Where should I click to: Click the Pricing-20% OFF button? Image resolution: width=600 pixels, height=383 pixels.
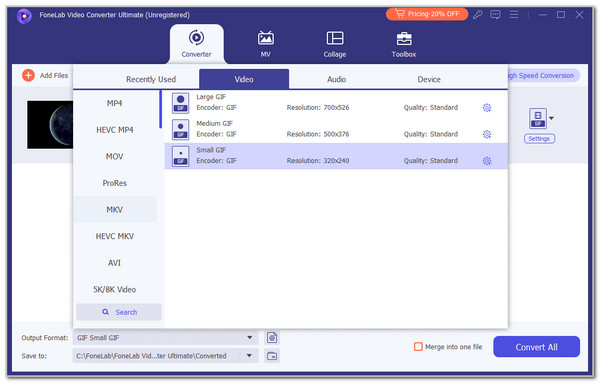427,14
